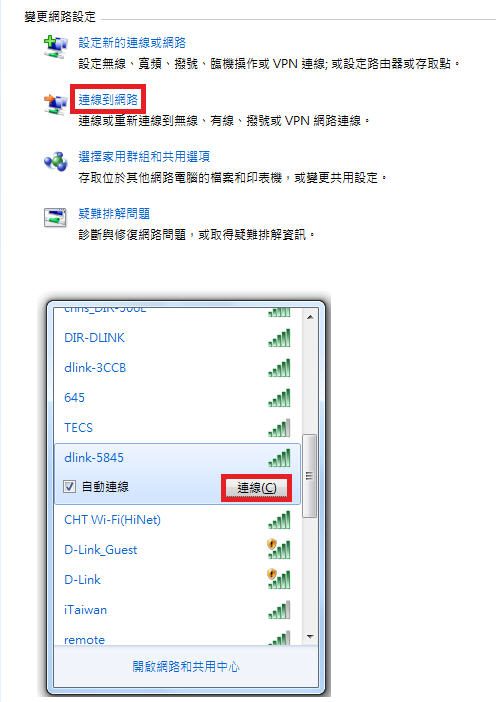
Task: Click the network list scroll down arrow
Action: 310,636
